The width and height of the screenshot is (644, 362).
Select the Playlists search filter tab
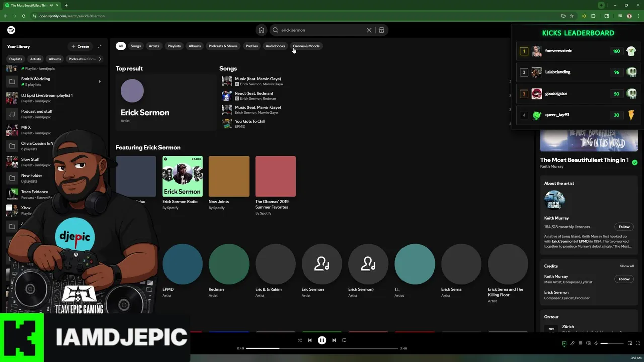pos(174,46)
